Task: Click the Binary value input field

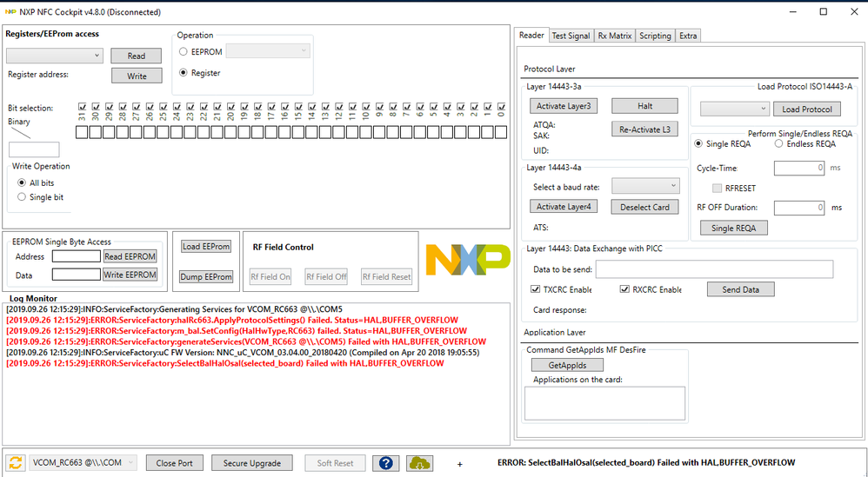Action: pos(34,149)
